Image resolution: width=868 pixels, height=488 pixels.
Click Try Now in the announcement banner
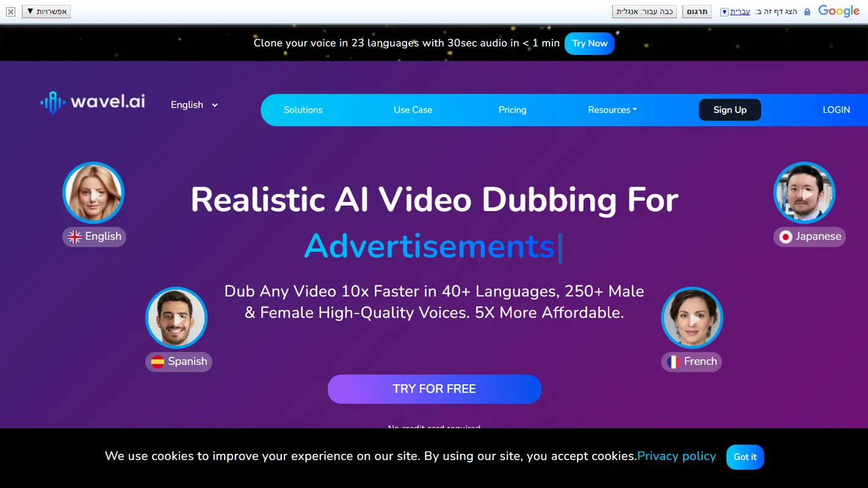click(589, 43)
